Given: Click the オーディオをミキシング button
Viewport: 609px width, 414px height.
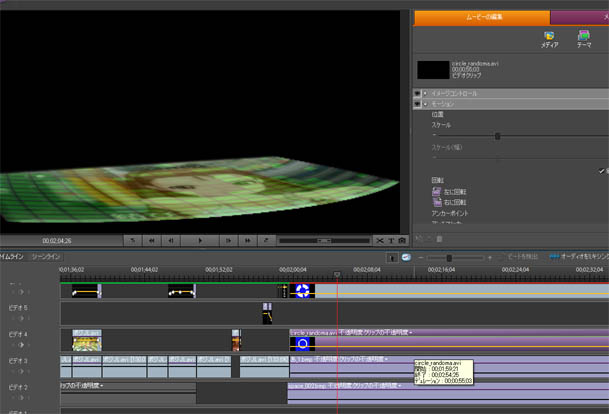Looking at the screenshot, I should pos(580,257).
